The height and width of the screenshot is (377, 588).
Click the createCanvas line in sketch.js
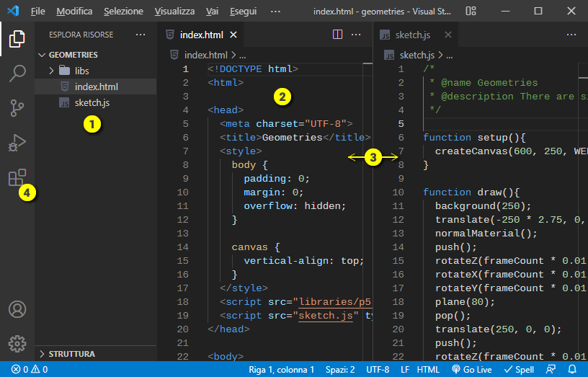(x=511, y=151)
